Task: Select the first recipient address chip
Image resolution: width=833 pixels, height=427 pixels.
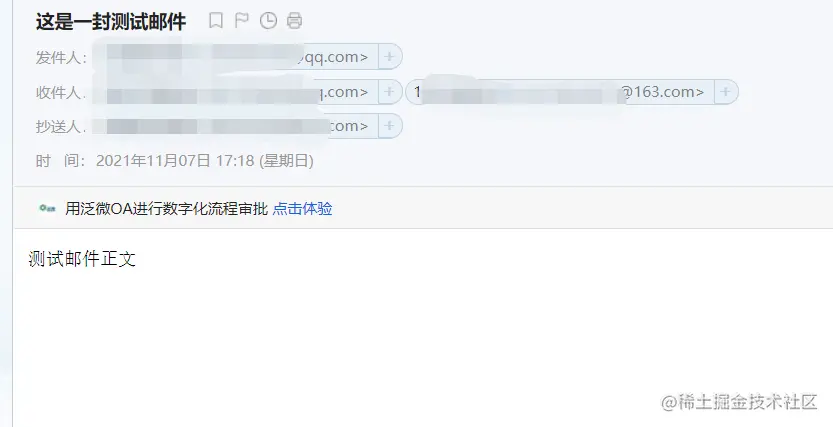Action: coord(236,92)
